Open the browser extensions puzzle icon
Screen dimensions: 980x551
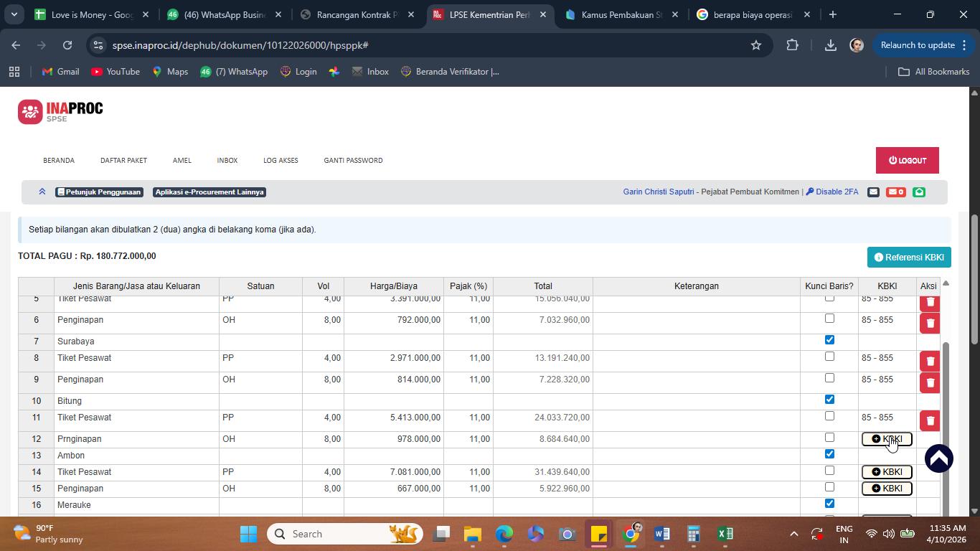pyautogui.click(x=792, y=45)
